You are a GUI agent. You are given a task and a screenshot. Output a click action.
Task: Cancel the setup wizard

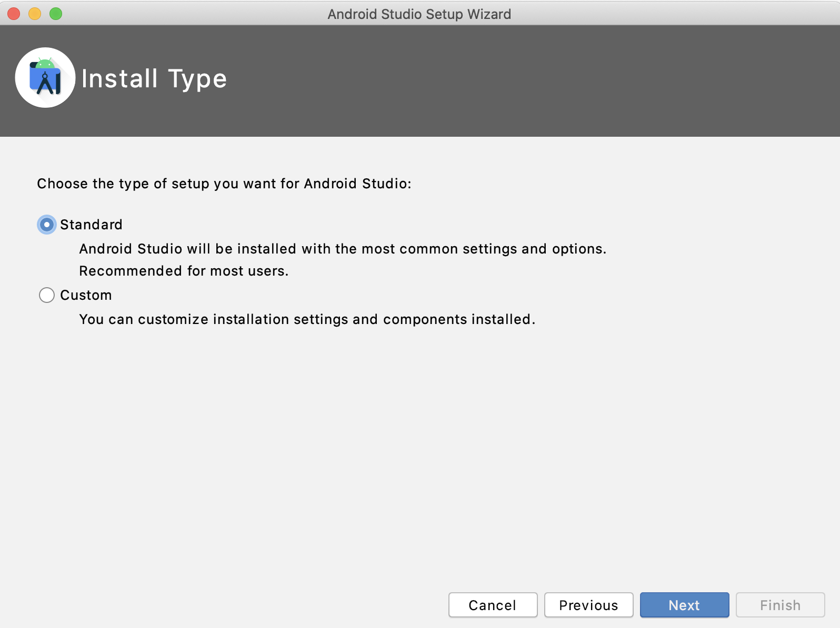click(x=493, y=605)
